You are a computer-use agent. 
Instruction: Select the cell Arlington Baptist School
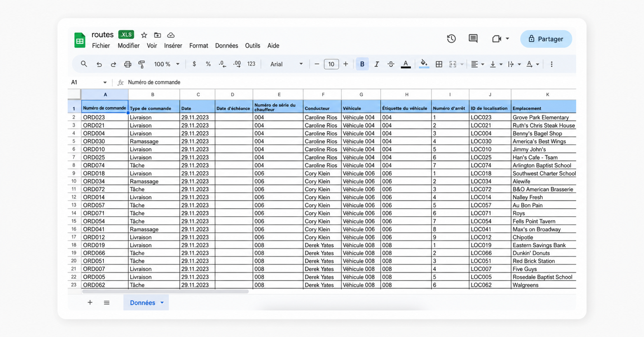point(544,165)
